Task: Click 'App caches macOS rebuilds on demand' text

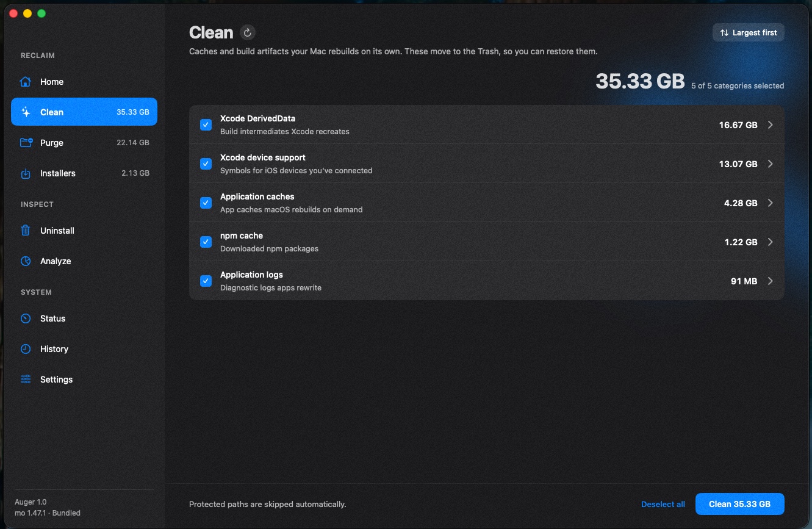Action: click(291, 210)
